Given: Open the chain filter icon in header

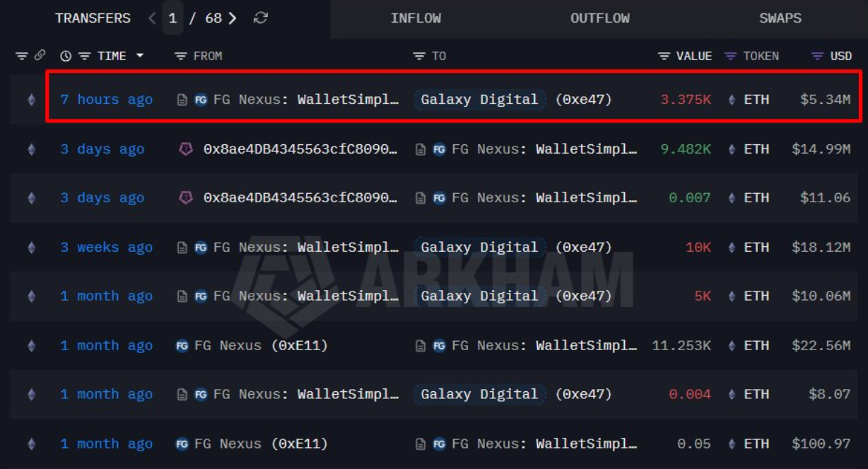Looking at the screenshot, I should (22, 56).
